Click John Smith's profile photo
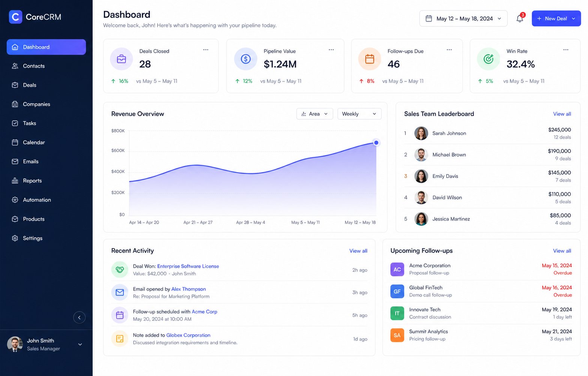588x376 pixels. 15,344
